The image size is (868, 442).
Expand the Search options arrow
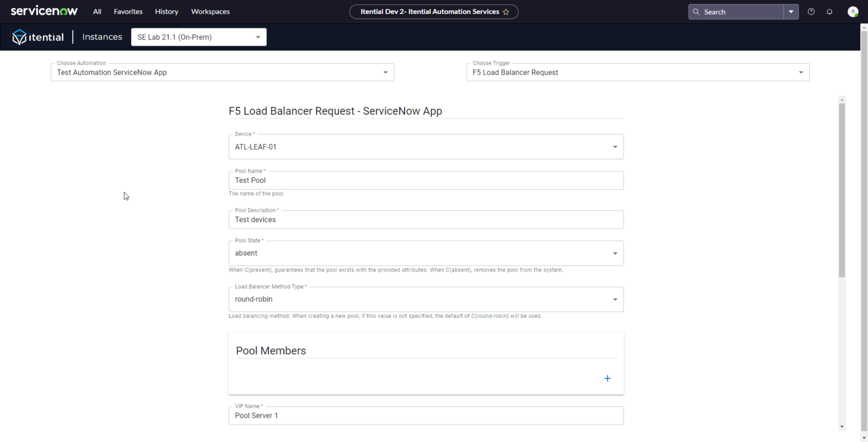coord(791,11)
